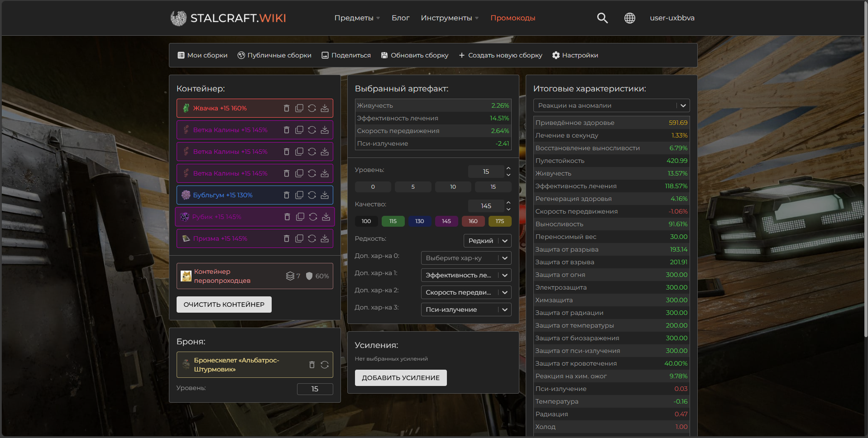Choose blue quality preset 130
The width and height of the screenshot is (868, 438).
[420, 221]
